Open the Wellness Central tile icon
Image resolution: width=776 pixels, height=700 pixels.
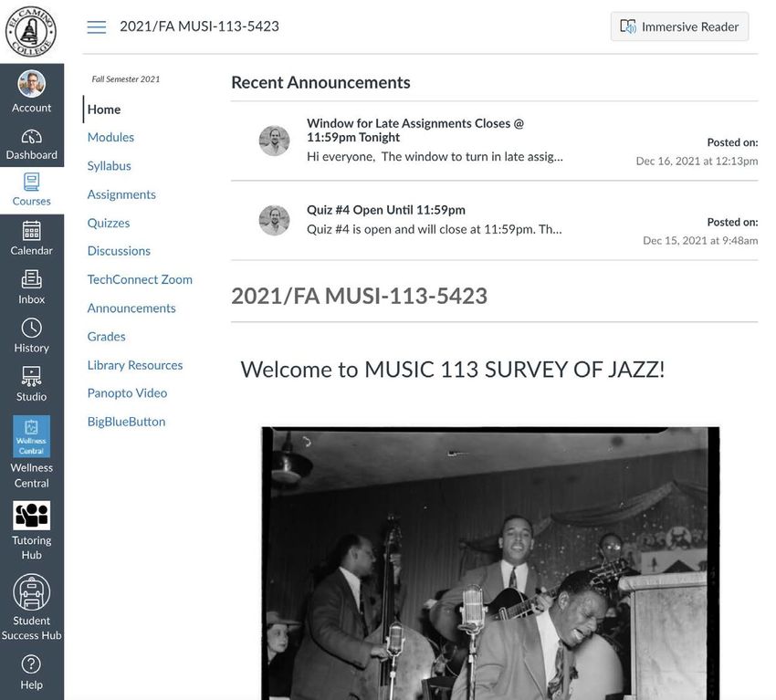click(x=31, y=436)
